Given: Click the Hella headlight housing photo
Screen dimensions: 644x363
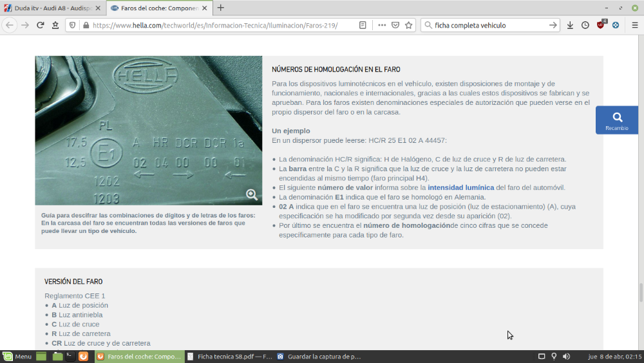Looking at the screenshot, I should 149,131.
